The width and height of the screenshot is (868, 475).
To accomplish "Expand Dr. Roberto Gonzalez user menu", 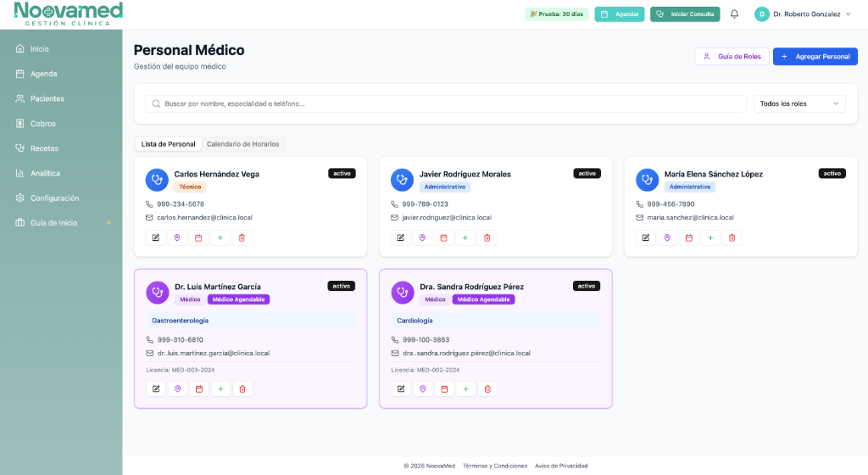I will pos(803,14).
